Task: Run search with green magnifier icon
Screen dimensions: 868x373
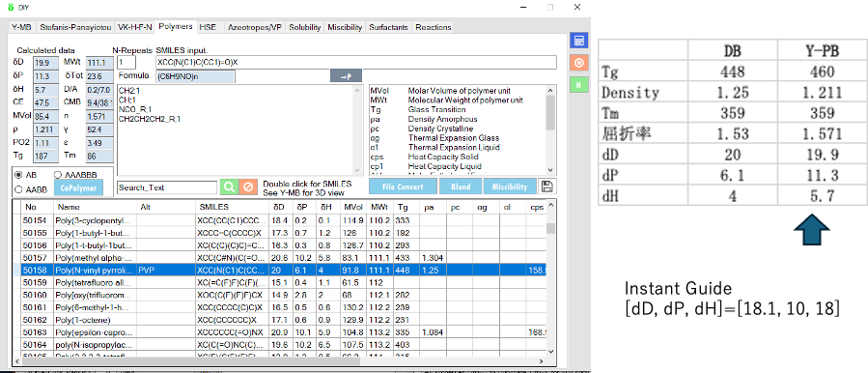Action: coord(229,187)
